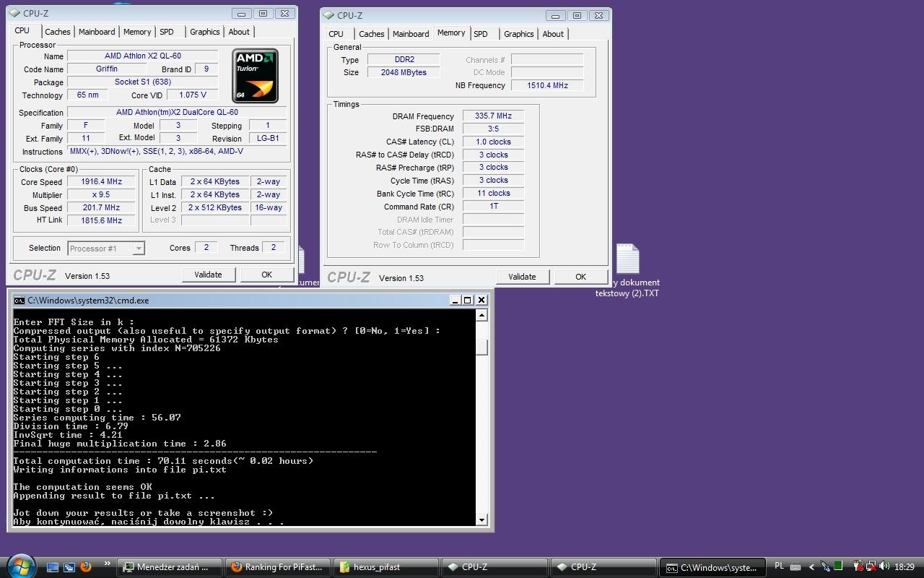This screenshot has width=924, height=578.
Task: Click the PL language indicator
Action: pos(779,566)
